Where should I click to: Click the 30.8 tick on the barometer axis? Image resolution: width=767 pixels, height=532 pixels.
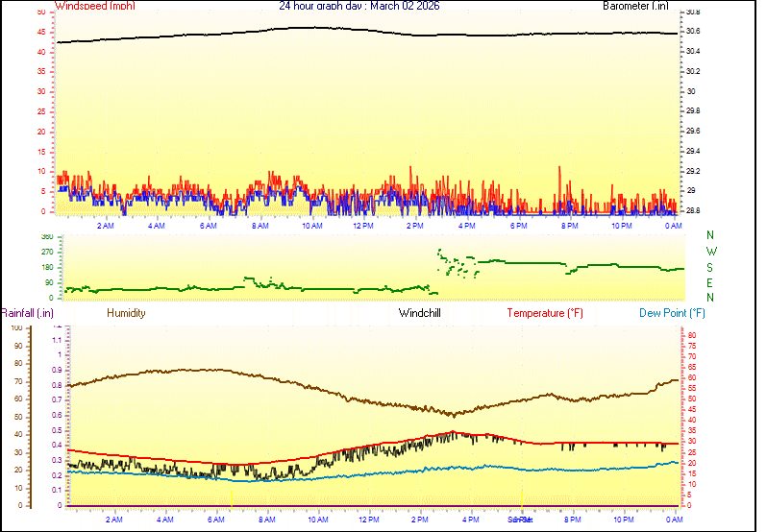(692, 12)
